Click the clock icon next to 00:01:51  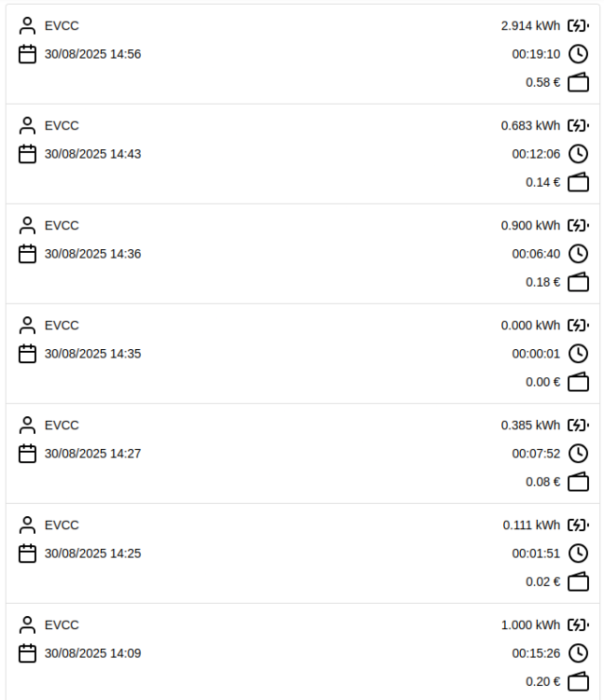click(579, 553)
